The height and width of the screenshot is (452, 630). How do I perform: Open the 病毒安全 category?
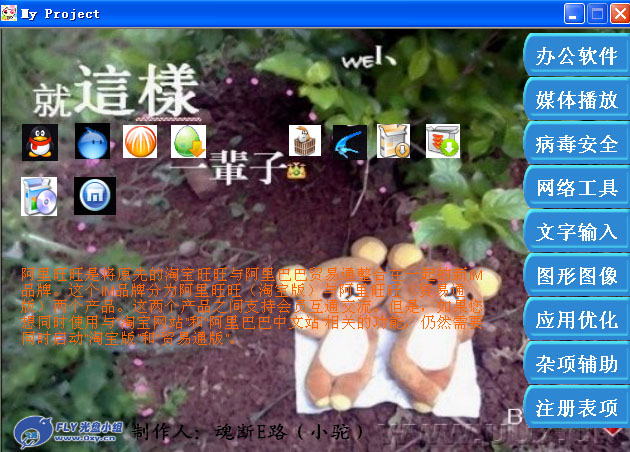tap(577, 144)
